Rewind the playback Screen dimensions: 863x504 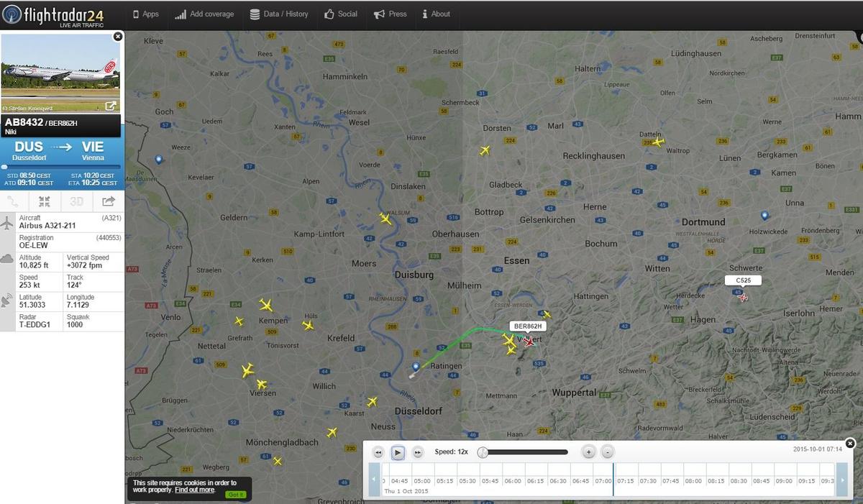point(378,452)
